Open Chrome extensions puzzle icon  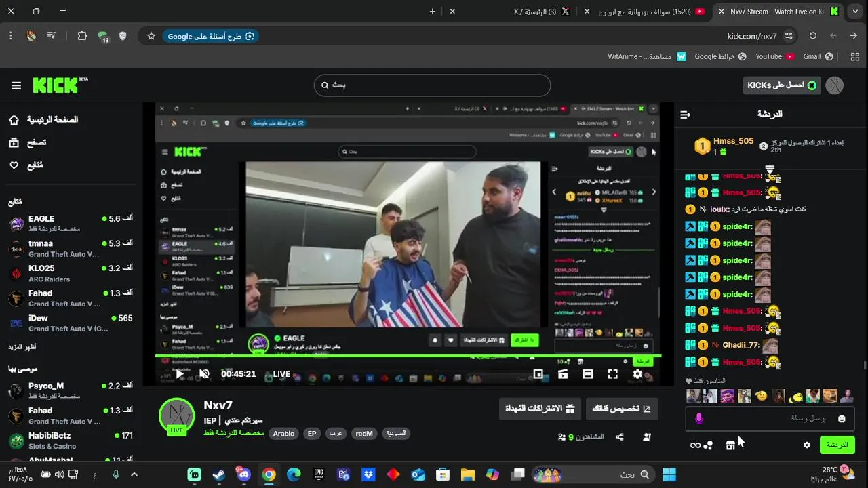click(x=82, y=36)
